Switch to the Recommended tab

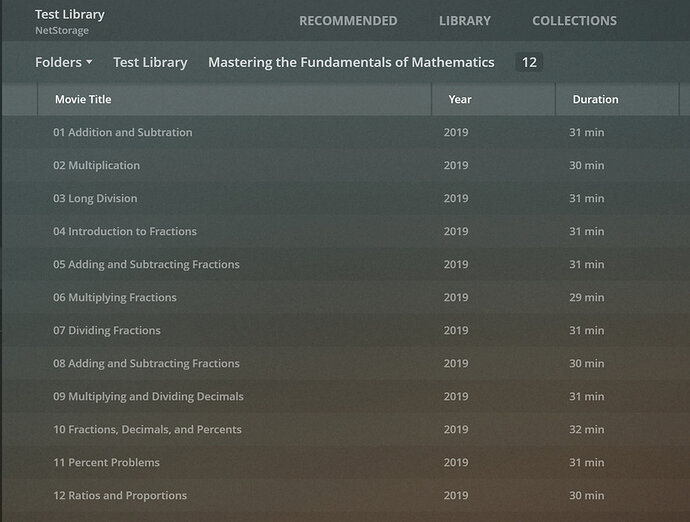pyautogui.click(x=348, y=21)
